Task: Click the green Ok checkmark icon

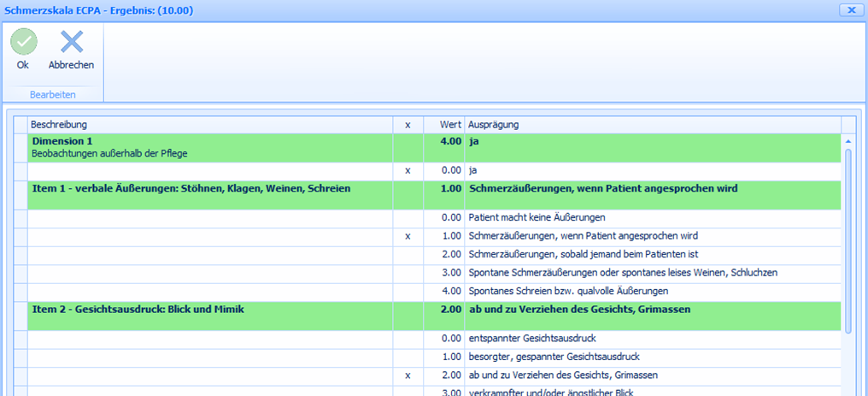Action: tap(23, 42)
